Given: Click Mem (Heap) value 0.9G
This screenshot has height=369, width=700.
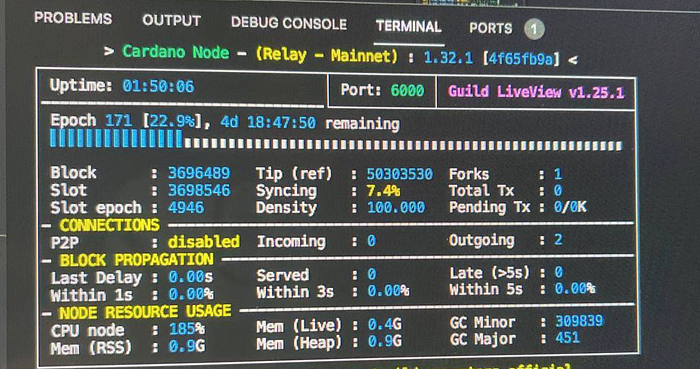Looking at the screenshot, I should point(385,342).
